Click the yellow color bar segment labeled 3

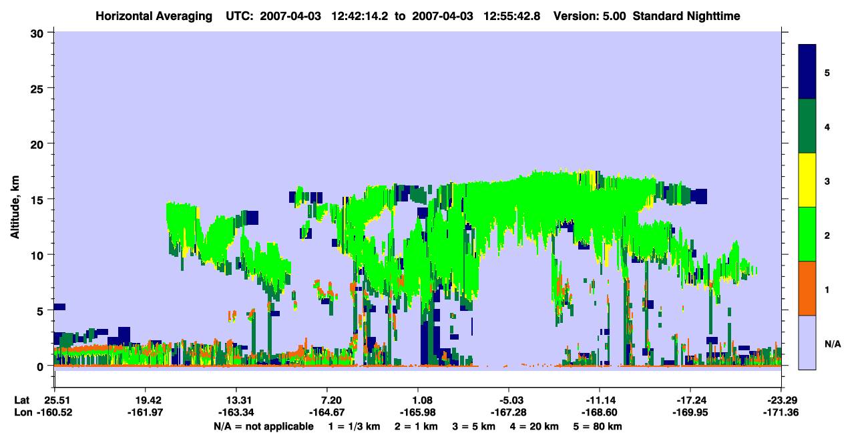pos(807,180)
